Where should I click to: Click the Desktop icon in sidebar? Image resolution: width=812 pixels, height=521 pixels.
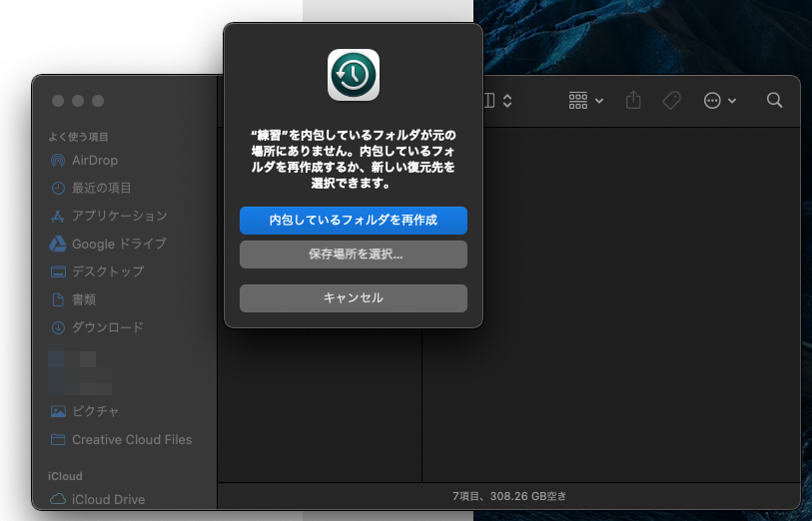(58, 271)
